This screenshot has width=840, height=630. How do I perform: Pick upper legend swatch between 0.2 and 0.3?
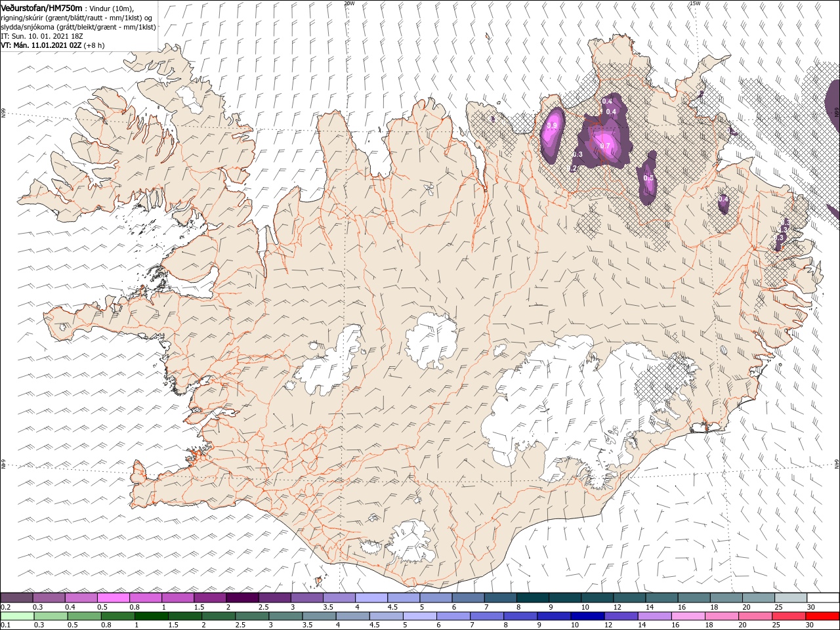(16, 598)
